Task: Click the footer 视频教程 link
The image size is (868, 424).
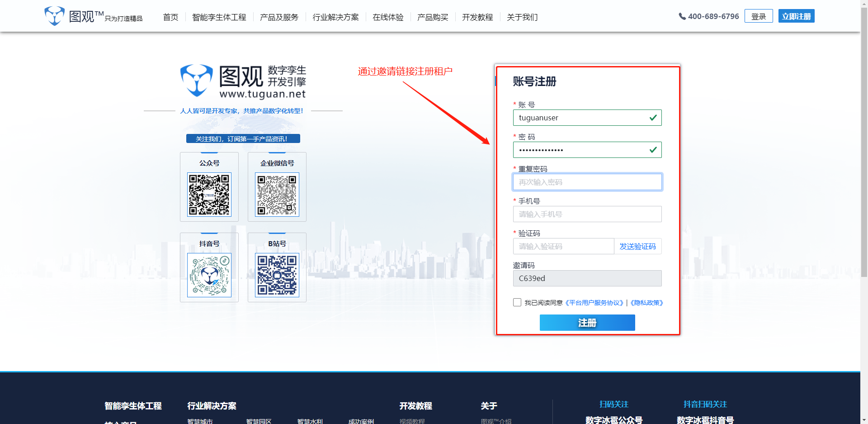Action: 412,421
